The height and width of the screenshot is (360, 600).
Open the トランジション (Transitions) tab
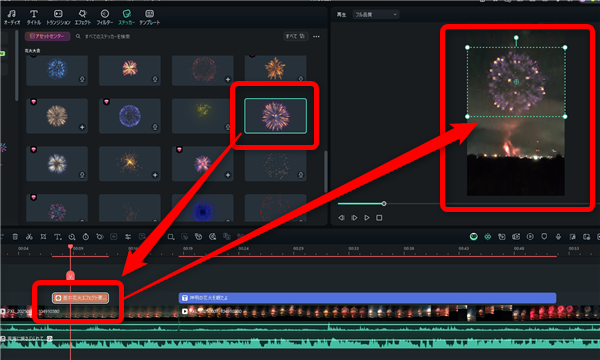point(58,18)
